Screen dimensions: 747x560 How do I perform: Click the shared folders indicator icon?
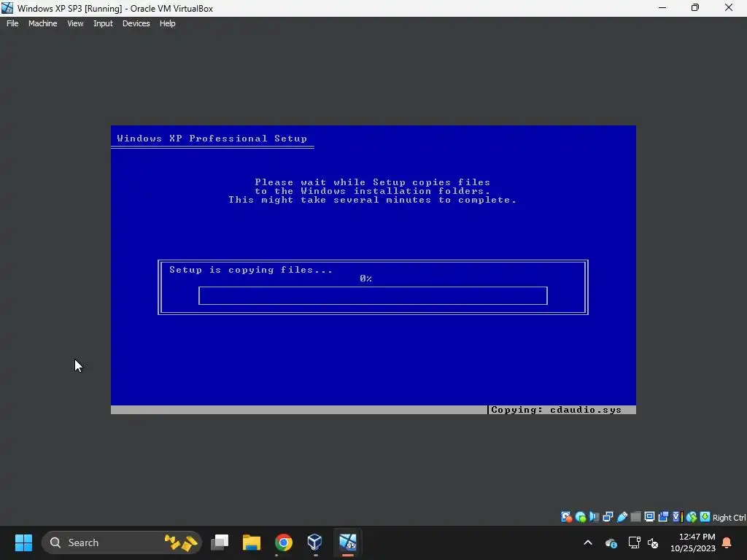click(x=635, y=517)
